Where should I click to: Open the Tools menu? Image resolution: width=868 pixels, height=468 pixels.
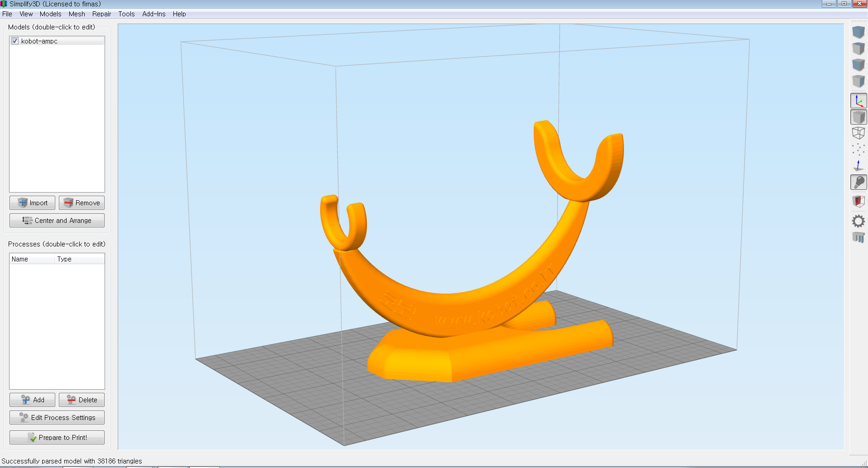[x=127, y=14]
